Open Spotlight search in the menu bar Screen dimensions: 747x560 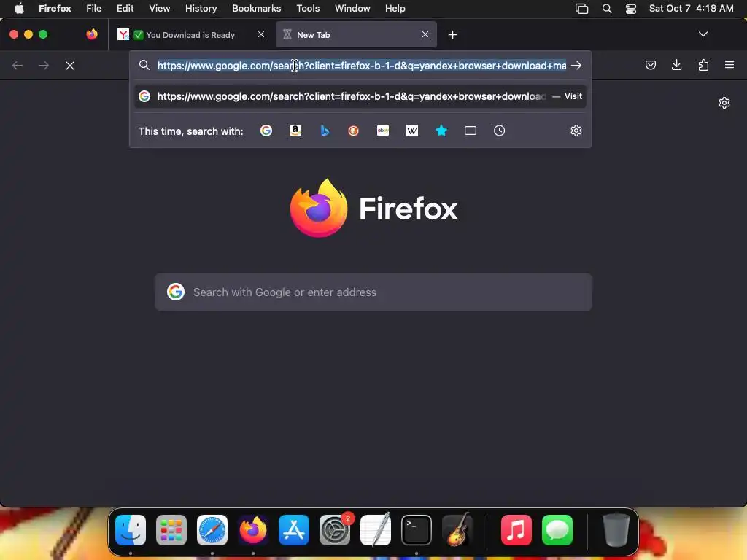tap(606, 9)
